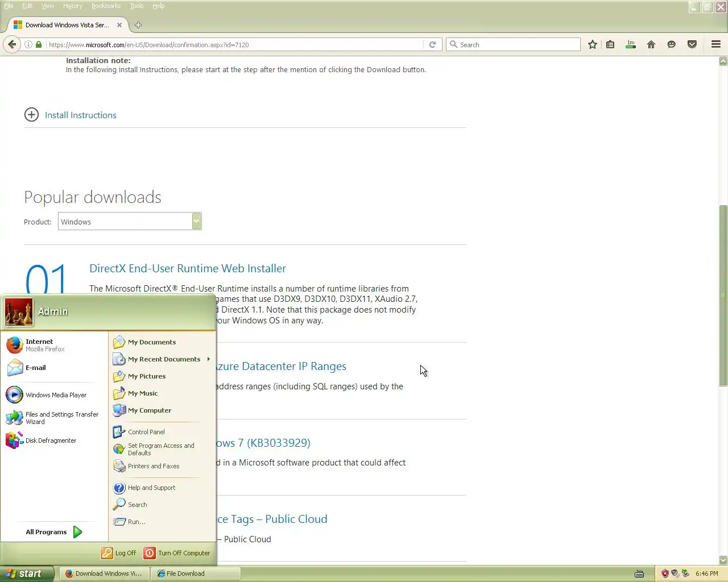Screen dimensions: 728x582
Task: Click the Admin user picture
Action: [x=19, y=312]
